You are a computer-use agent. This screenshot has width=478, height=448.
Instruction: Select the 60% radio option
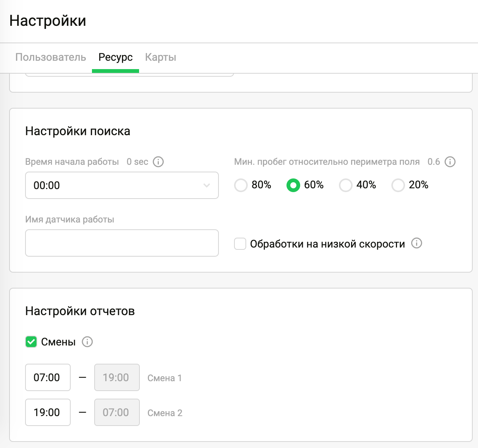click(293, 185)
